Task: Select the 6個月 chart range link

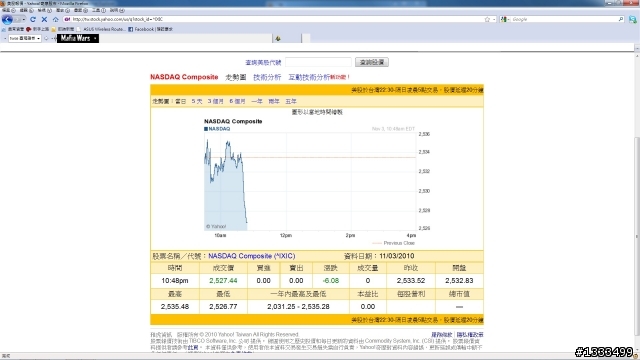Action: click(x=237, y=101)
